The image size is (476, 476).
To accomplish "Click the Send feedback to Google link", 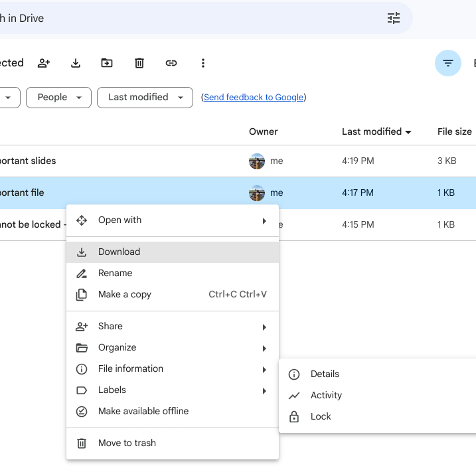I will [254, 98].
